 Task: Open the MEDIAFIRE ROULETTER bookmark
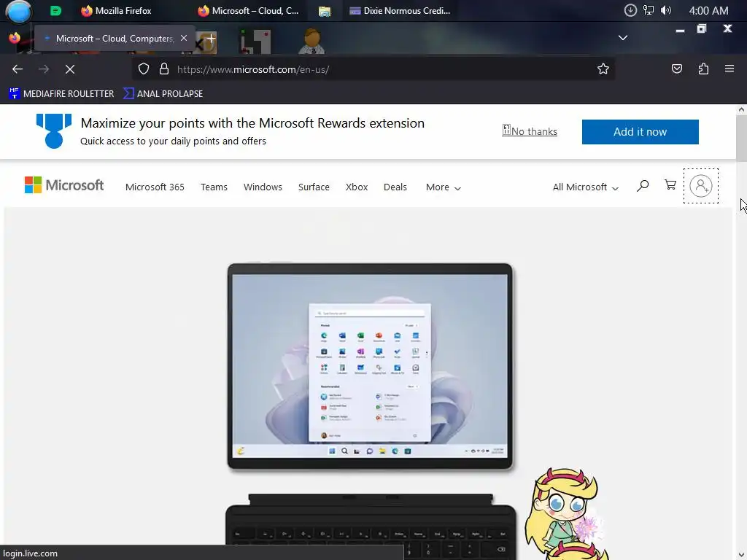(61, 94)
